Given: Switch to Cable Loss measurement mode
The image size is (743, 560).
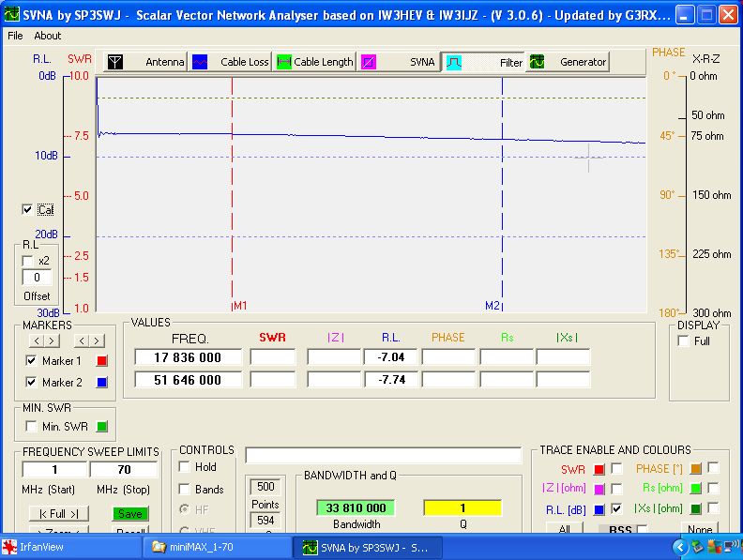Looking at the screenshot, I should click(x=200, y=62).
